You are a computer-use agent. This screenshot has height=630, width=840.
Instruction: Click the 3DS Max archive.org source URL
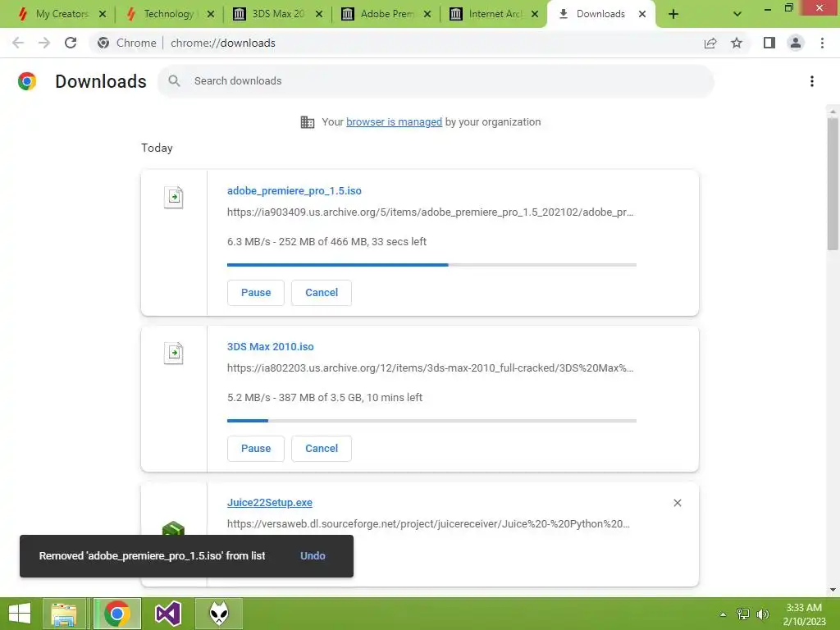coord(430,368)
